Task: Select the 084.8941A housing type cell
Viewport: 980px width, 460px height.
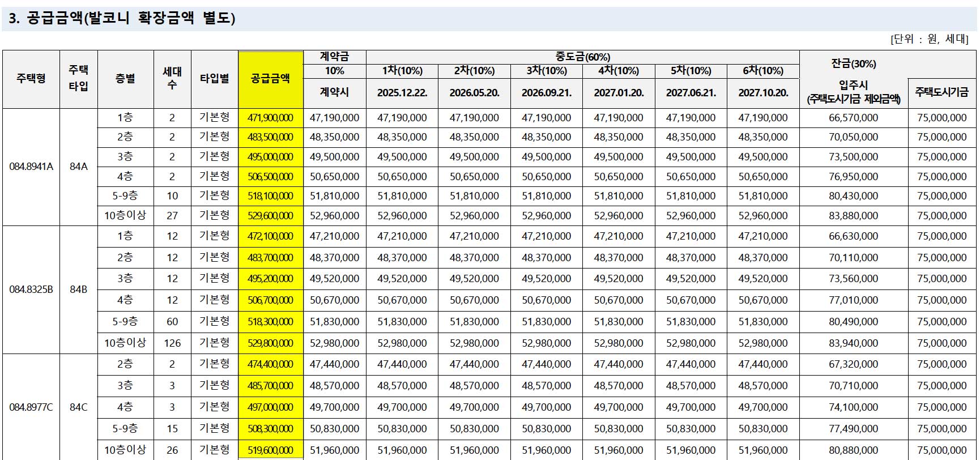Action: [x=31, y=167]
